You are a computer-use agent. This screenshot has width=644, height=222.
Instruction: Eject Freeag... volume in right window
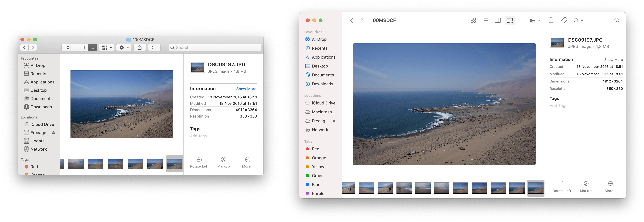pos(334,121)
